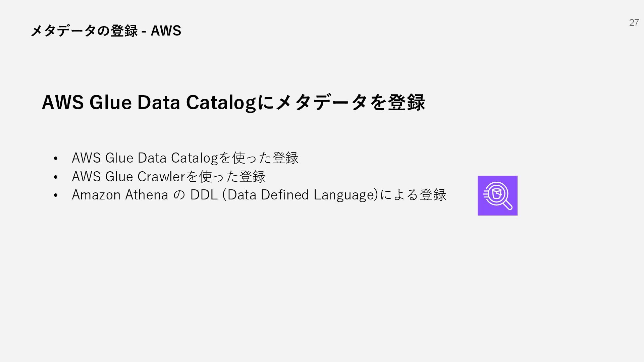
Task: Click AWS at the end of the slide title
Action: [166, 31]
